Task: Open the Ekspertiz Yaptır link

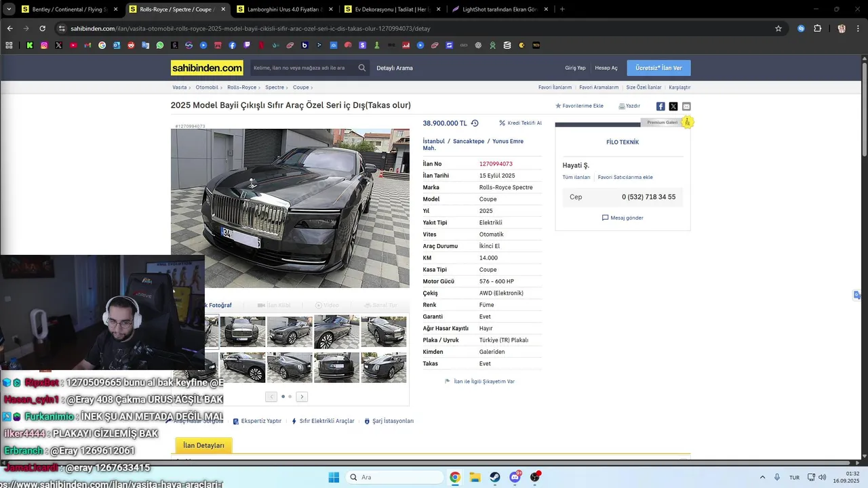Action: [257, 421]
